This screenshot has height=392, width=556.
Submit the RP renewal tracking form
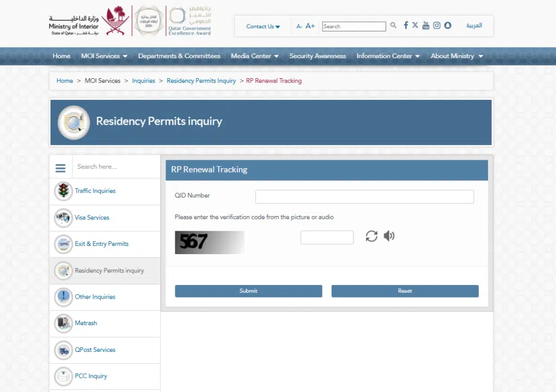click(x=248, y=291)
